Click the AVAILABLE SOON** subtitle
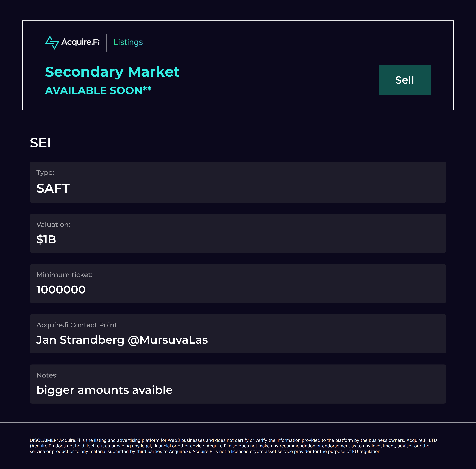This screenshot has width=476, height=469. click(98, 91)
